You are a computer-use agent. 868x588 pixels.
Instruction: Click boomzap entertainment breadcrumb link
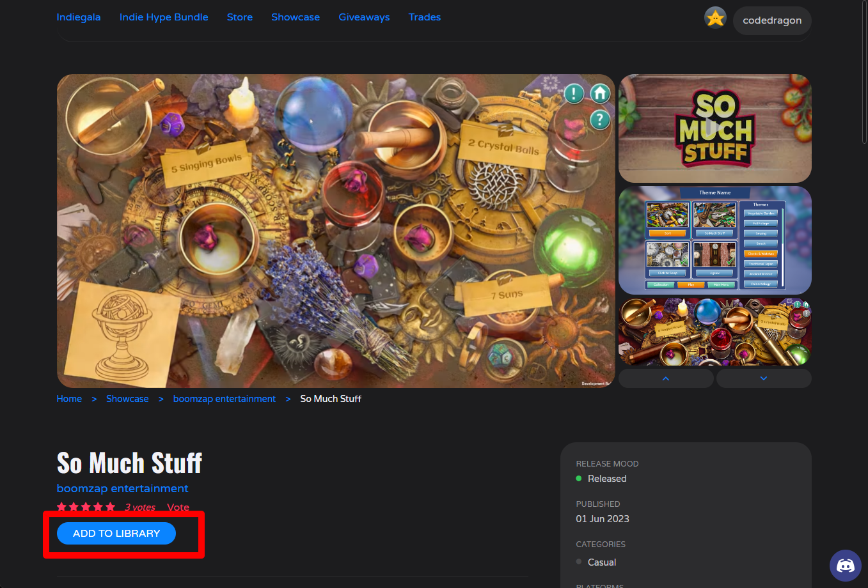point(225,399)
